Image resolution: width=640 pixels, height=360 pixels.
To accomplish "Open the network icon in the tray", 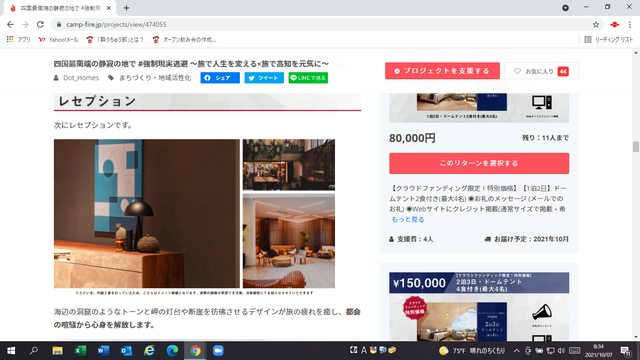I will tap(550, 351).
